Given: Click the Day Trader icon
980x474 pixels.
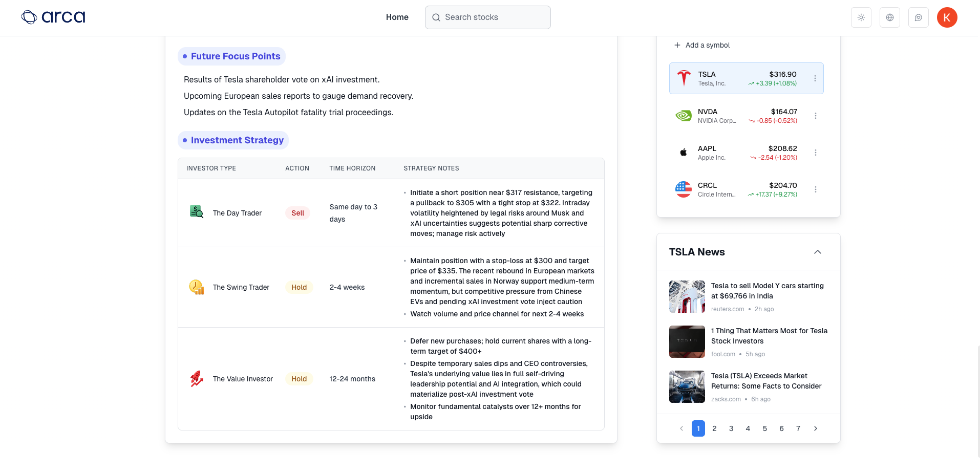Looking at the screenshot, I should click(197, 211).
